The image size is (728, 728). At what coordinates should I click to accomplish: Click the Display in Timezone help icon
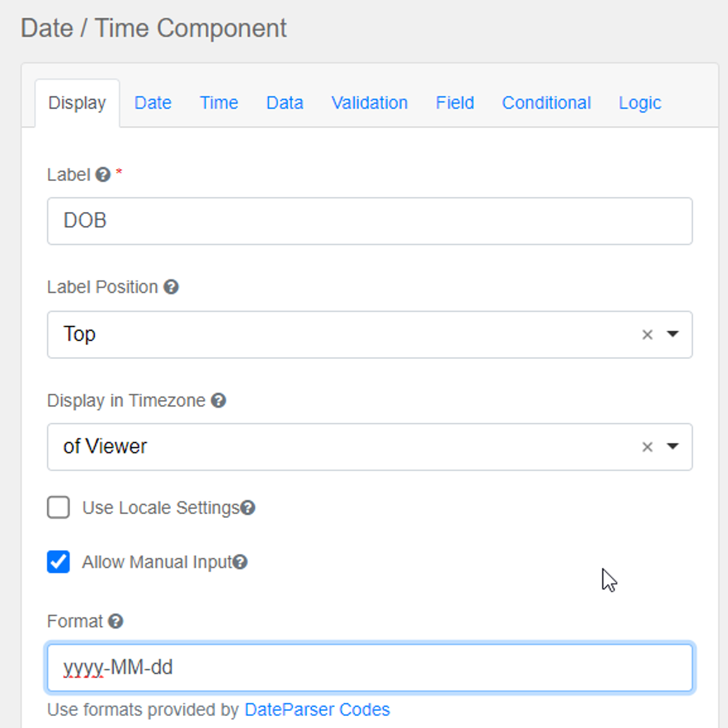point(218,401)
